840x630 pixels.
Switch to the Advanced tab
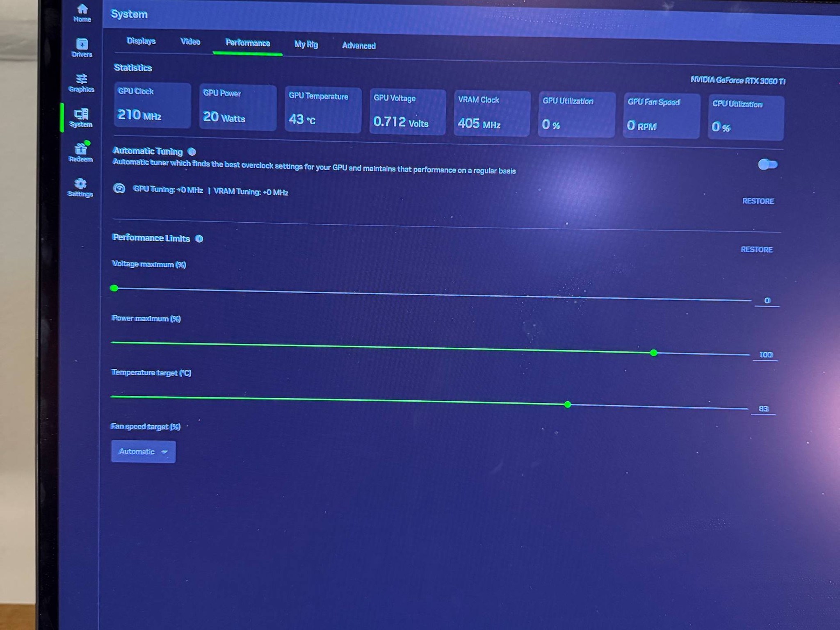coord(359,46)
